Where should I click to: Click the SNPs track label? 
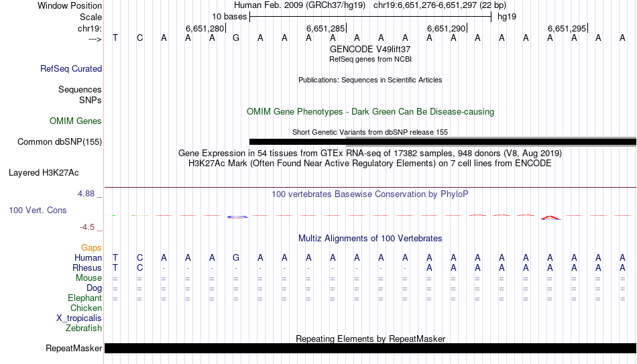click(91, 100)
